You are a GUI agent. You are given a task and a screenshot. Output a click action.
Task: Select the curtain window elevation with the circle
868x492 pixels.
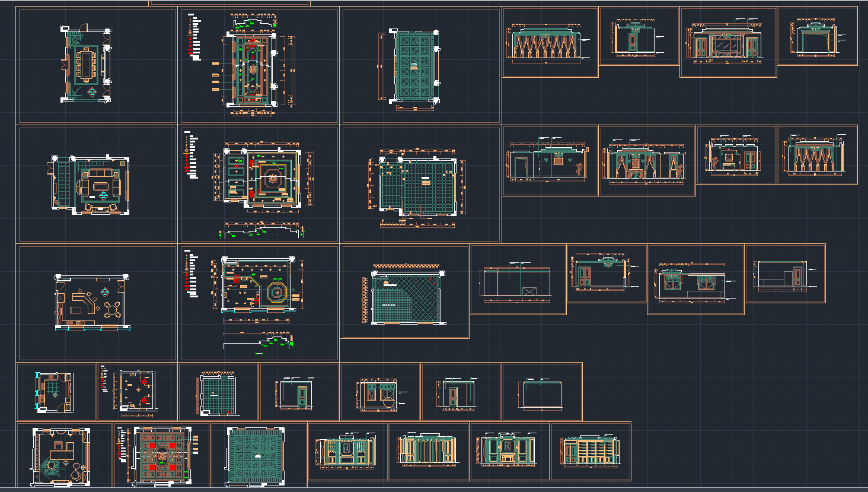tap(379, 395)
